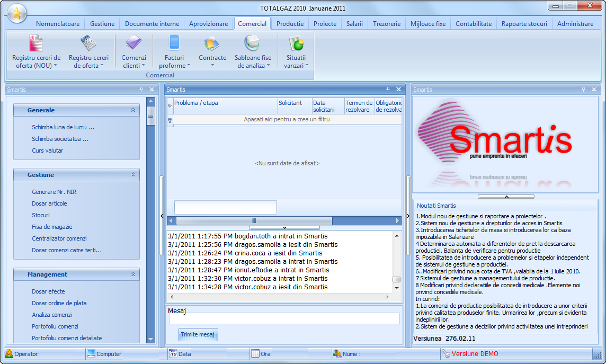
Task: Pin the right Smartis panel
Action: pos(584,90)
